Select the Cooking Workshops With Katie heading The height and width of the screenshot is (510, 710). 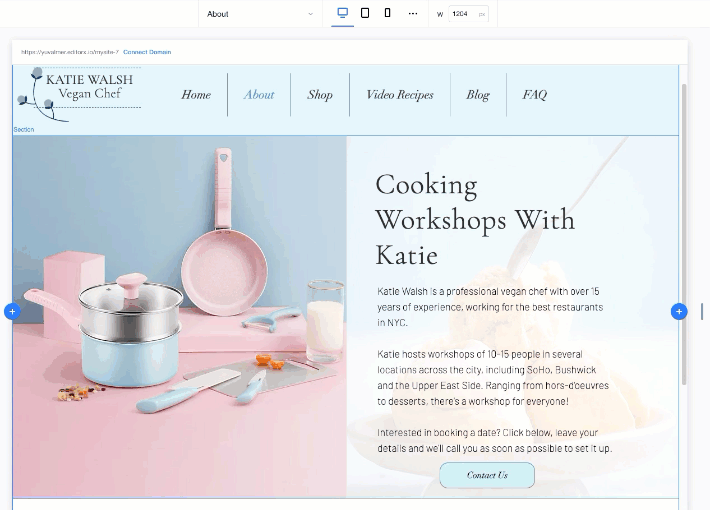[x=475, y=219]
